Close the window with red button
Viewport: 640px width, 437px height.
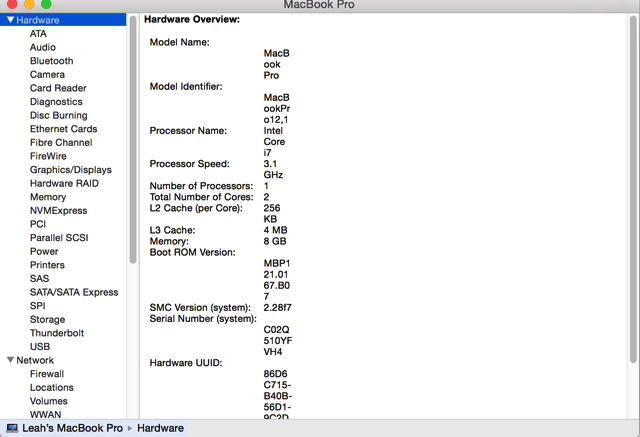pyautogui.click(x=12, y=4)
